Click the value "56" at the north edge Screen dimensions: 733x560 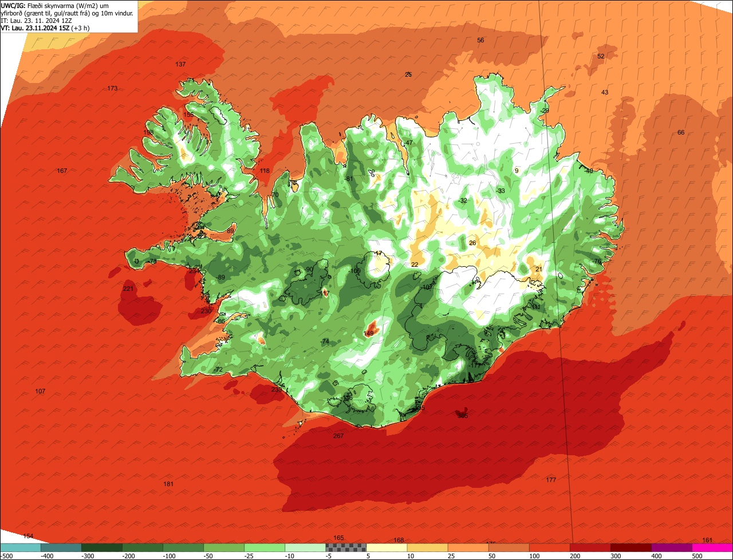click(480, 40)
